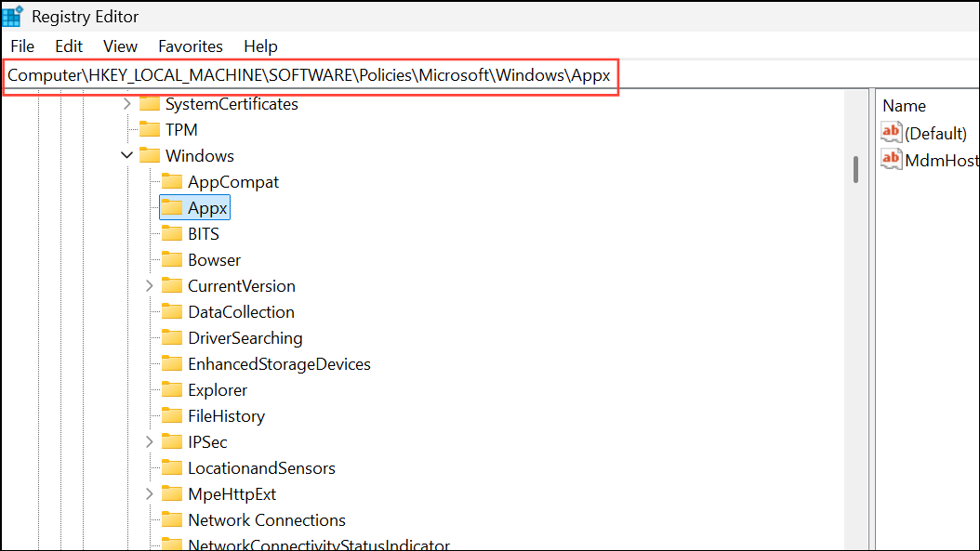
Task: Select the TPM key label
Action: 181,129
